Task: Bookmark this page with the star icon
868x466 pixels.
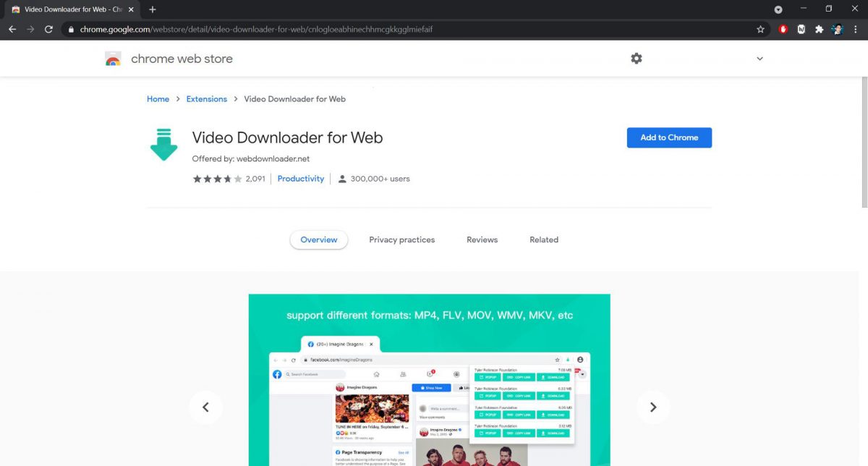Action: pyautogui.click(x=760, y=29)
